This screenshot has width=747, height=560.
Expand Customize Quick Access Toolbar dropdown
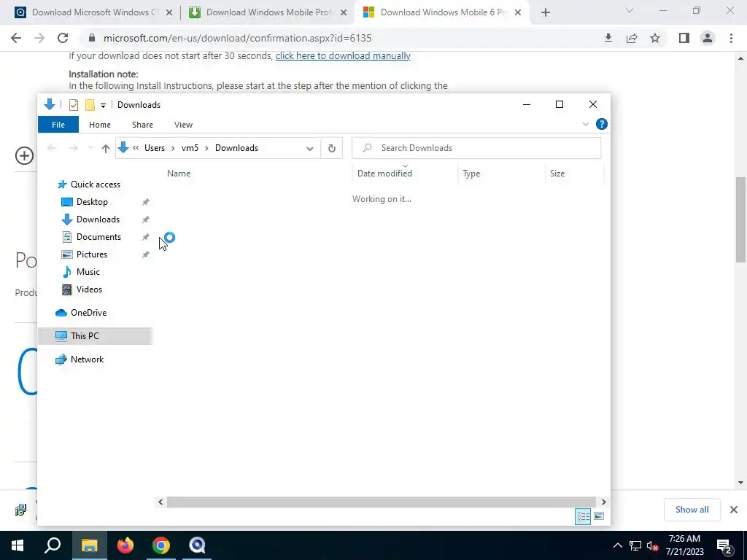point(103,105)
